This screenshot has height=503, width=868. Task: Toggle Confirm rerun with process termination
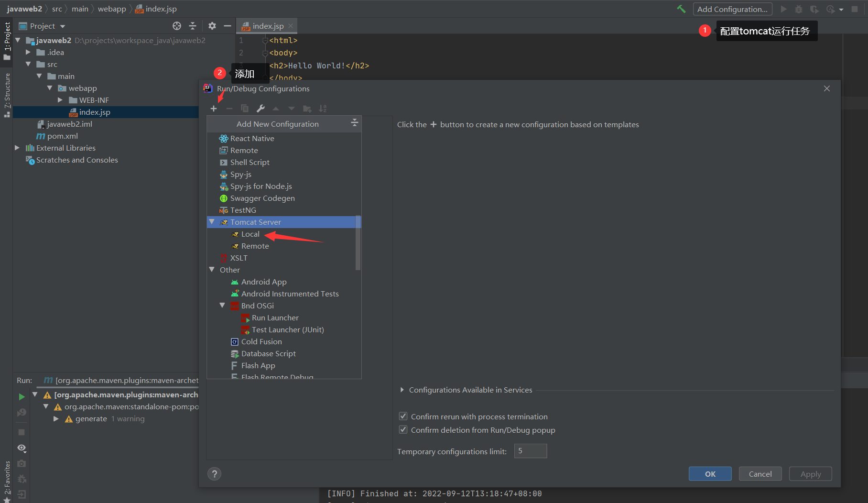[403, 416]
